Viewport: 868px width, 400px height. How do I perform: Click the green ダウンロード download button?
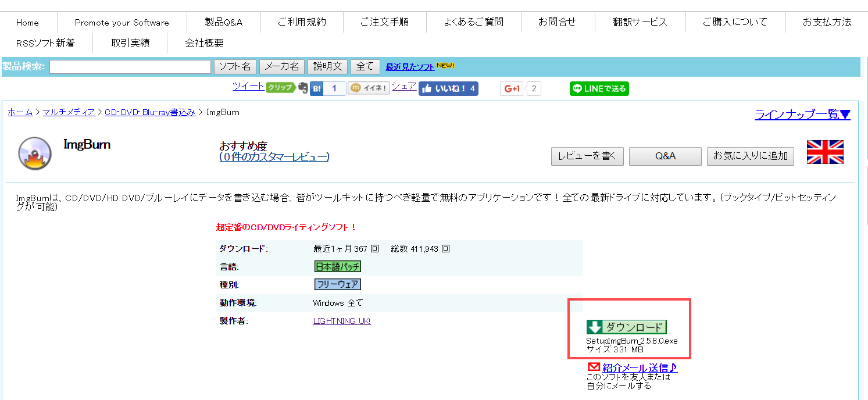click(627, 327)
